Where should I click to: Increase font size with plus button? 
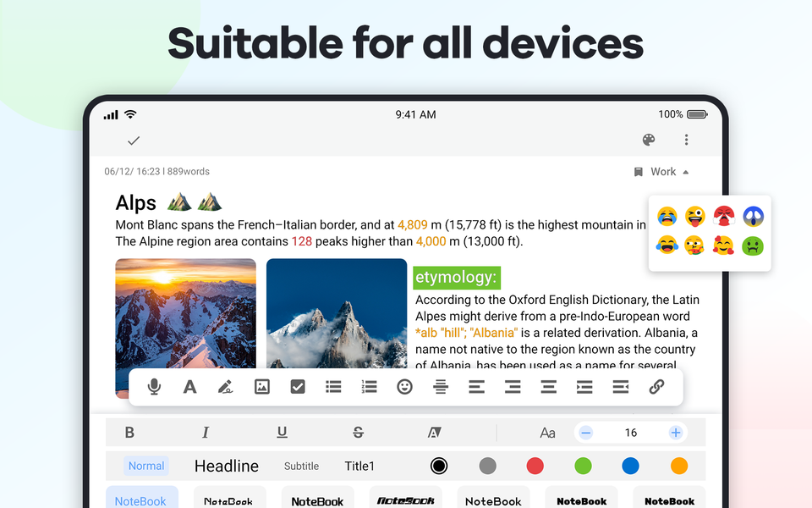click(675, 433)
